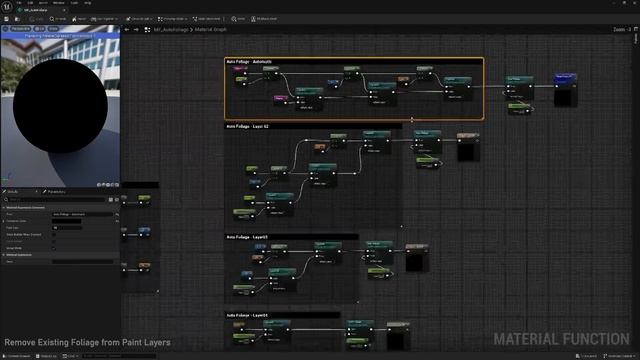Image resolution: width=640 pixels, height=360 pixels.
Task: Click the Details panel search field
Action: pos(54,200)
